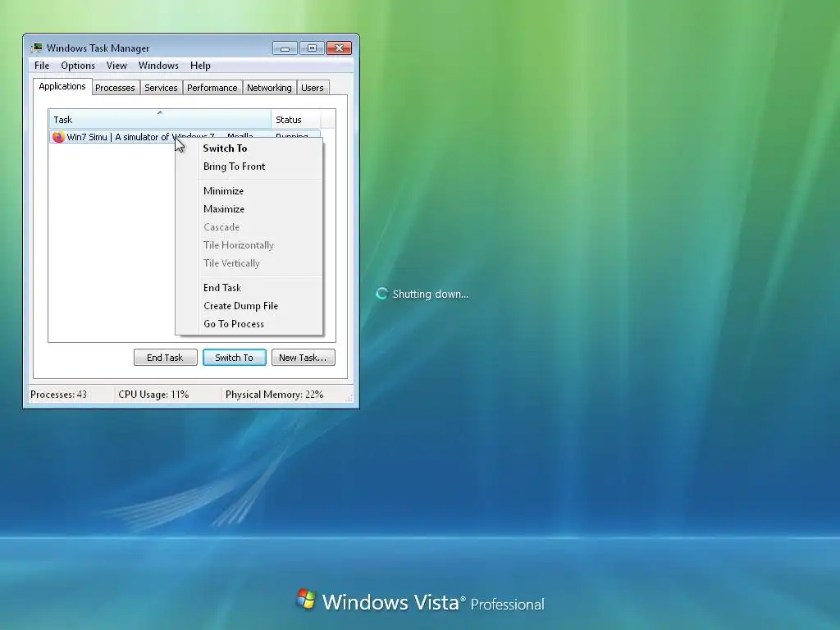840x630 pixels.
Task: Click the Task Manager title bar icon
Action: 36,48
